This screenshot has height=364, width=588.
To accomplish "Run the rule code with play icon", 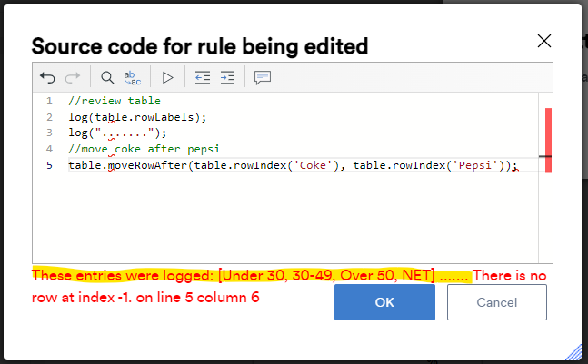I will [x=167, y=78].
